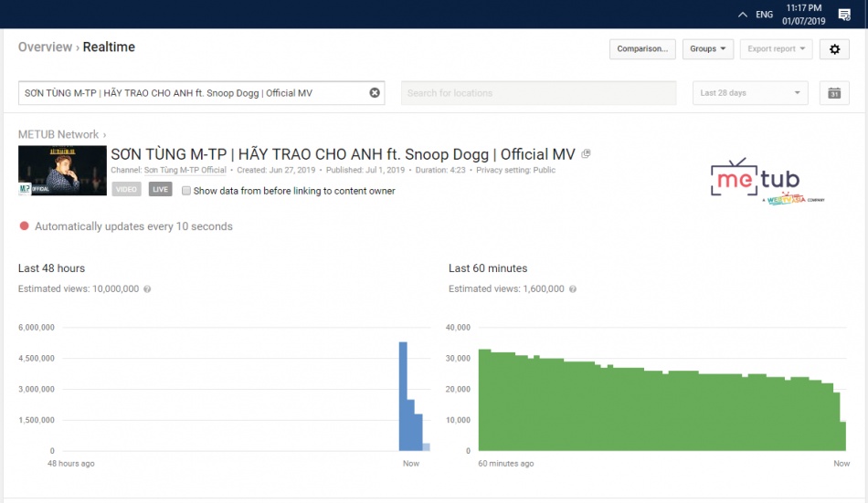The width and height of the screenshot is (868, 503).
Task: Click help icon beside 10,000,000 estimated views
Action: pyautogui.click(x=147, y=289)
